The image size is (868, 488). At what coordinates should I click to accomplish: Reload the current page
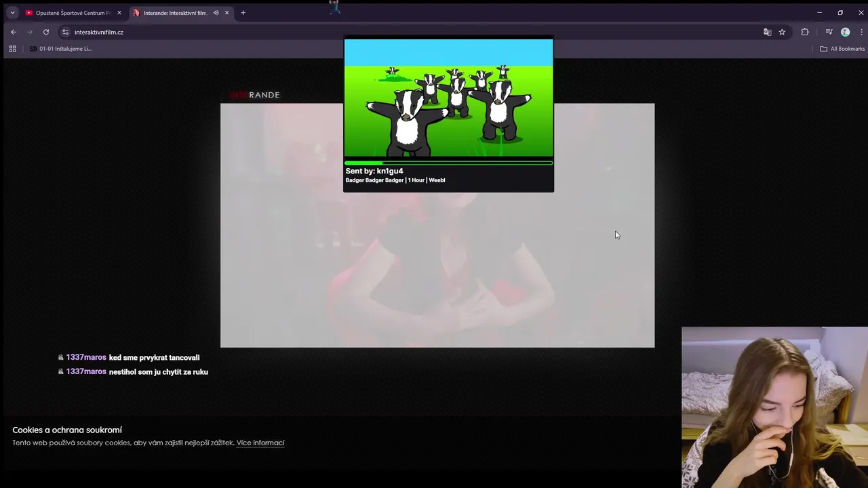46,32
